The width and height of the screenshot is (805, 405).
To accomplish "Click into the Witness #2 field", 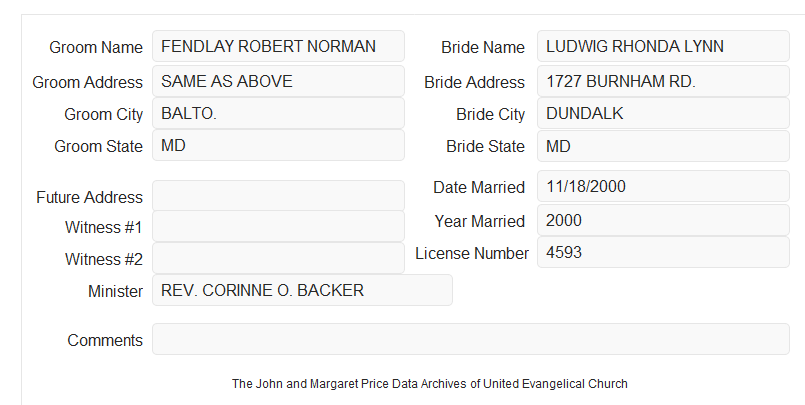I will point(278,258).
